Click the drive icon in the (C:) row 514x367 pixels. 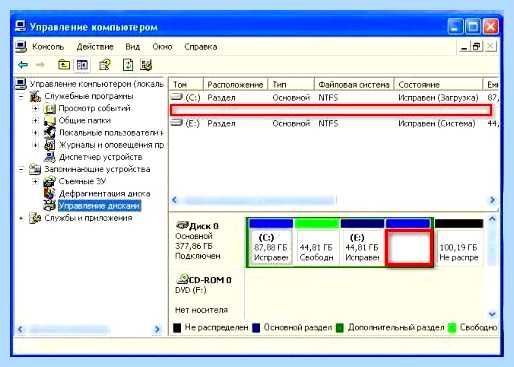pyautogui.click(x=177, y=97)
